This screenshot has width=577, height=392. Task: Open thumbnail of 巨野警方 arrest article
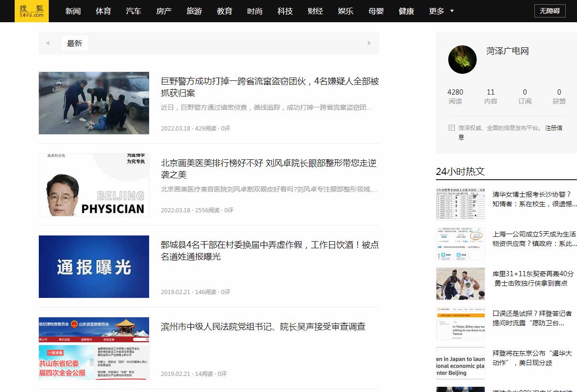click(x=94, y=103)
